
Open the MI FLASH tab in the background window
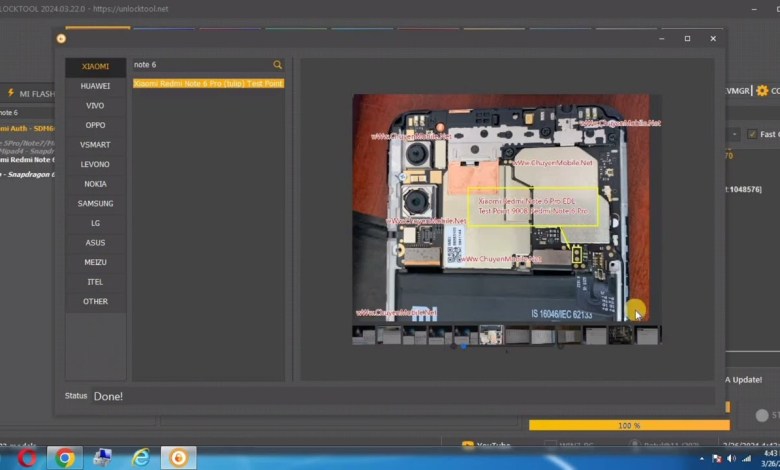(31, 93)
